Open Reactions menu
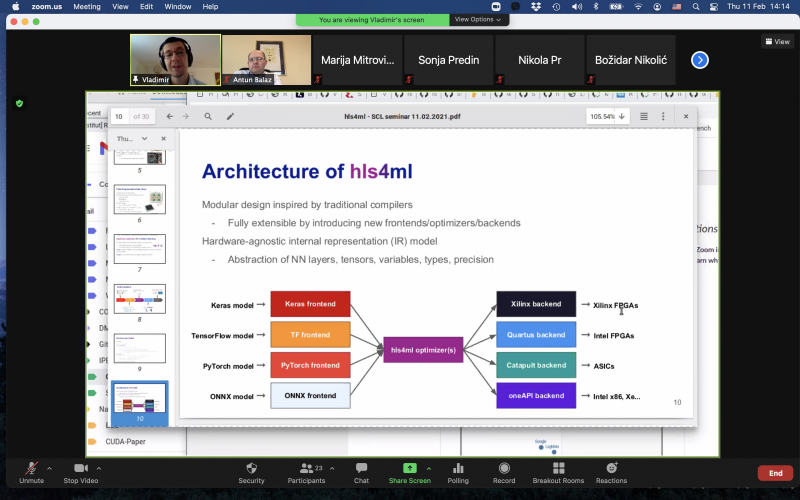Viewport: 800px width, 500px height. (x=611, y=472)
